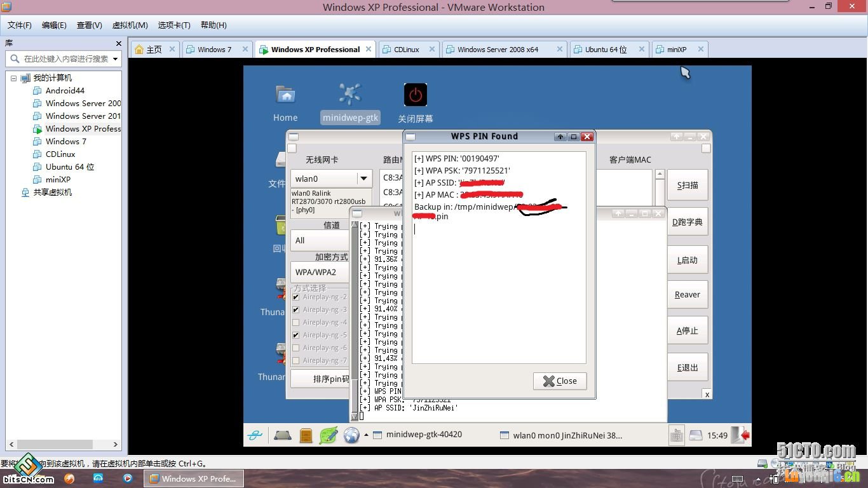This screenshot has width=868, height=488.
Task: Click the E退出 exit button
Action: [x=688, y=367]
